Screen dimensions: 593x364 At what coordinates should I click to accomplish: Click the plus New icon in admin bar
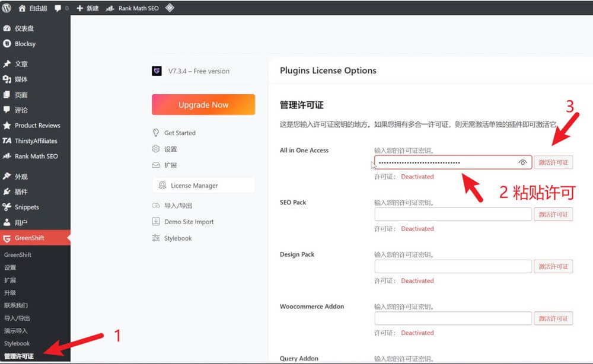click(x=79, y=8)
